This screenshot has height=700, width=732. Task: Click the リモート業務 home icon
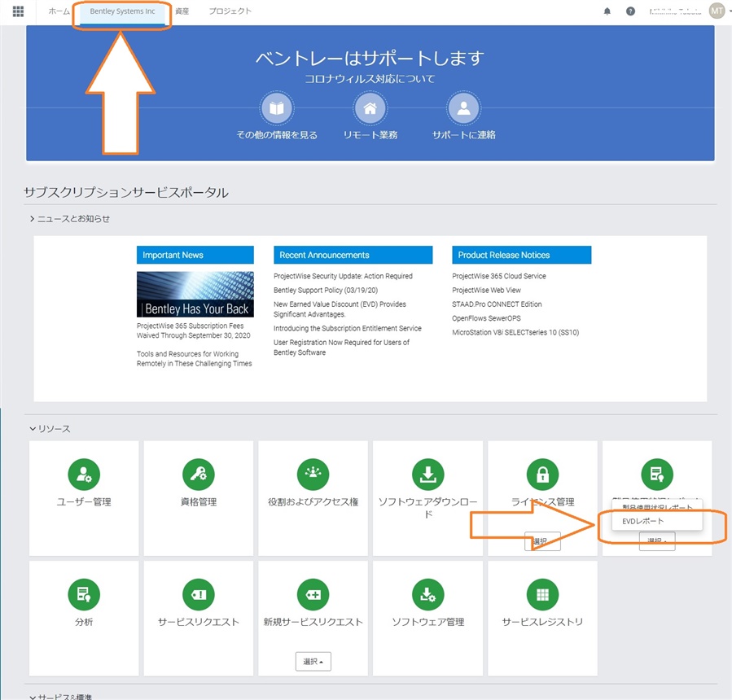[x=370, y=108]
